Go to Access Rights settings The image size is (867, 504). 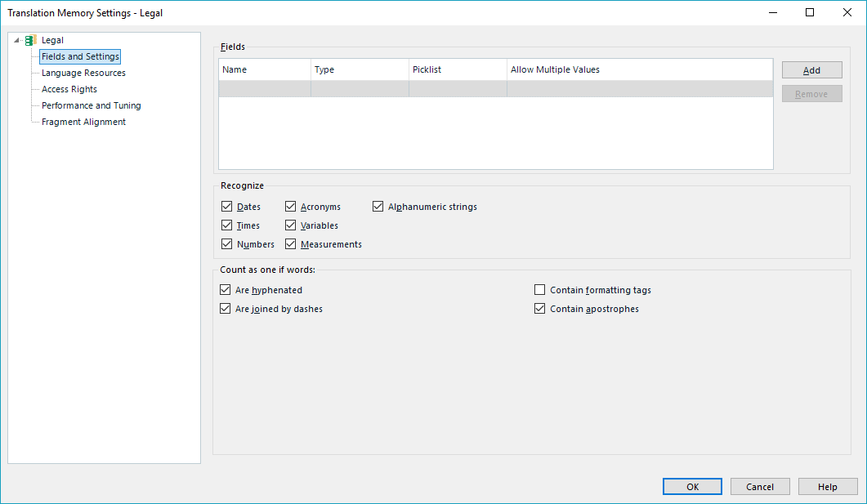pos(69,89)
